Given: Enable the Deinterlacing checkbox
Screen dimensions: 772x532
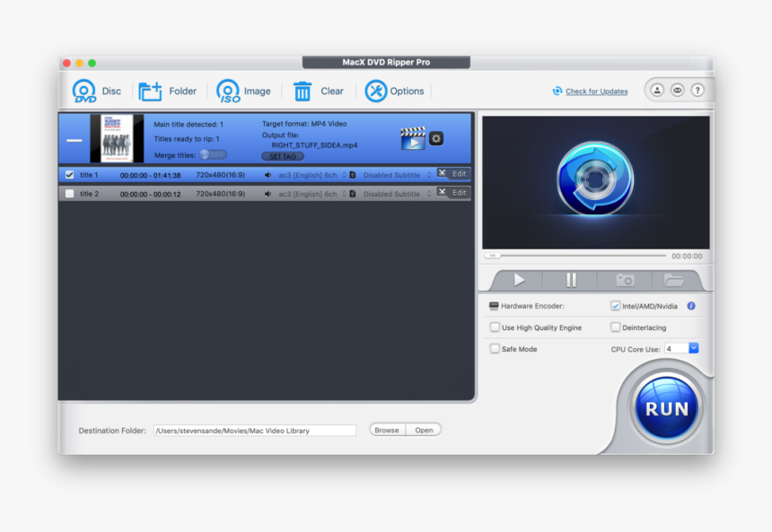Looking at the screenshot, I should point(615,327).
